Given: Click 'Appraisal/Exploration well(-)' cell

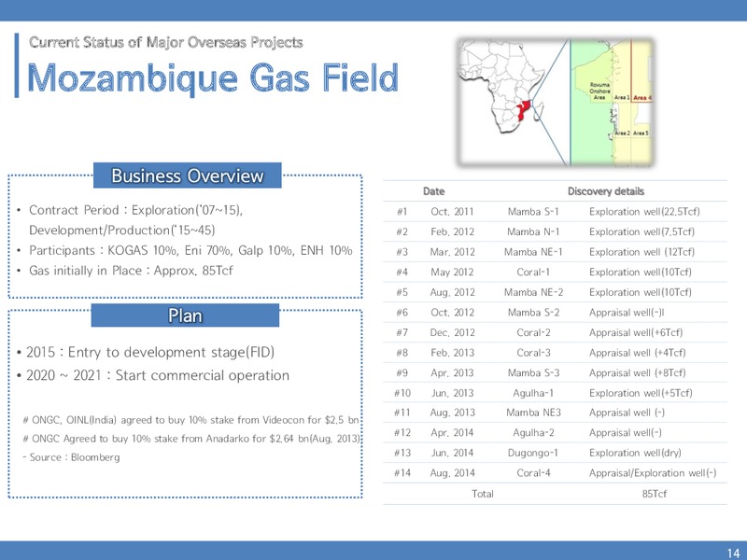Looking at the screenshot, I should (x=652, y=473).
